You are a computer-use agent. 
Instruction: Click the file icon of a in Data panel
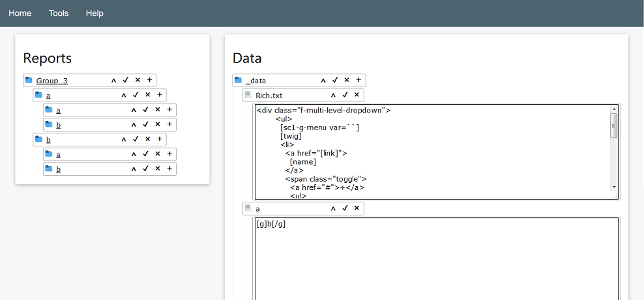(248, 208)
